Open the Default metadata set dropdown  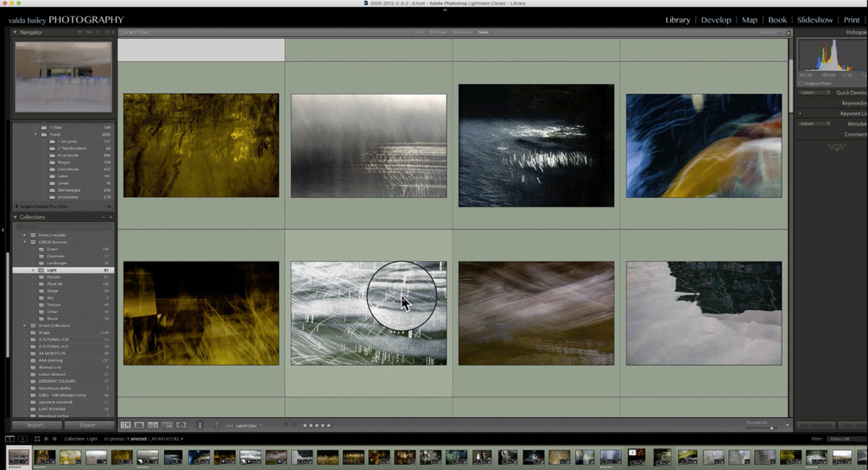click(814, 124)
